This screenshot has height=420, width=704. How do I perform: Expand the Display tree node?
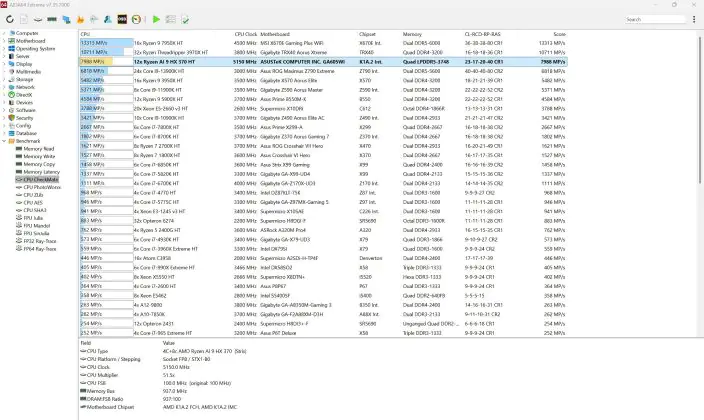tap(4, 64)
